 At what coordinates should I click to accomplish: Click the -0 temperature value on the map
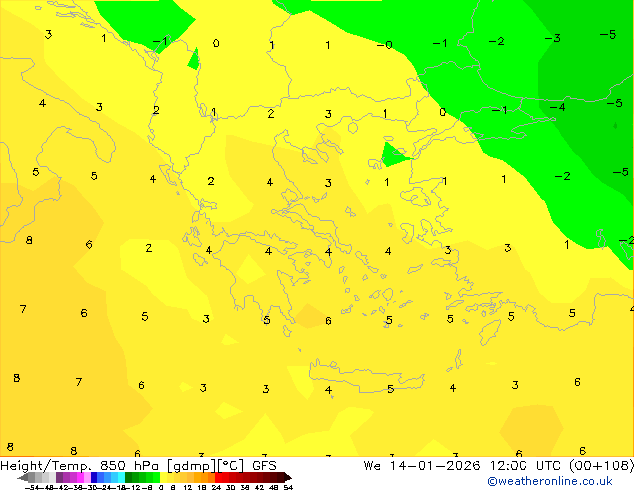tap(385, 44)
